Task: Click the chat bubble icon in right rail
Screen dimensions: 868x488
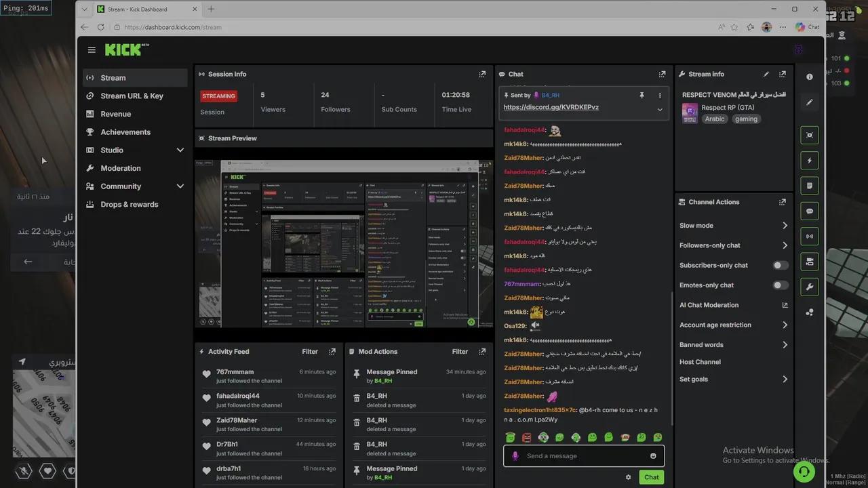Action: click(x=810, y=211)
